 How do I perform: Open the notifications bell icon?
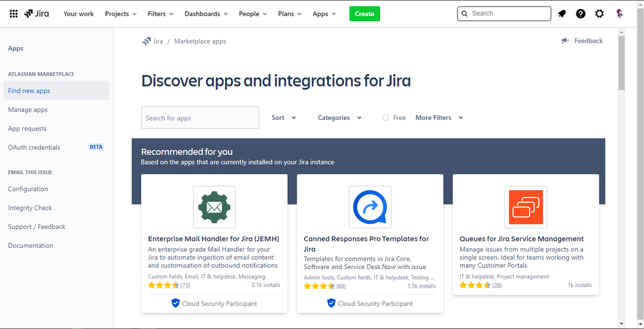coord(562,14)
